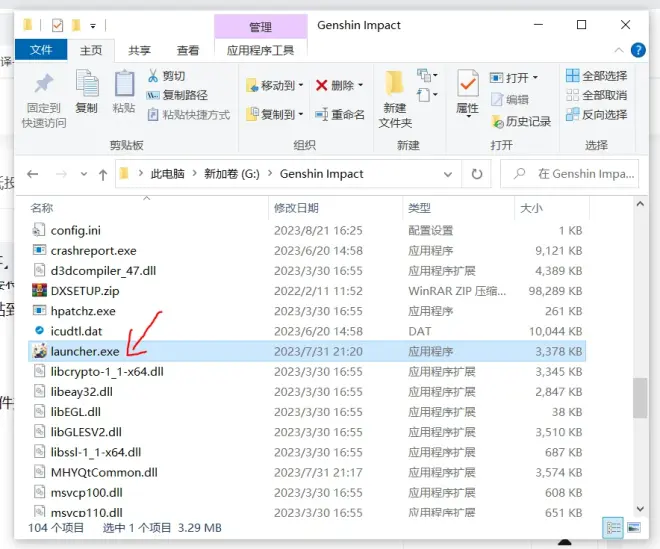The width and height of the screenshot is (660, 549).
Task: Open Help question mark icon
Action: (x=638, y=50)
